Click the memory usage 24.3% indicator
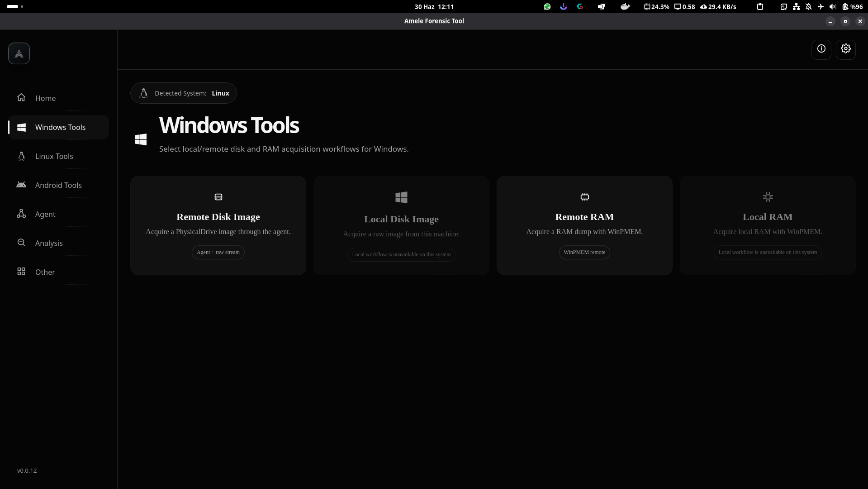The width and height of the screenshot is (868, 489). click(x=656, y=7)
